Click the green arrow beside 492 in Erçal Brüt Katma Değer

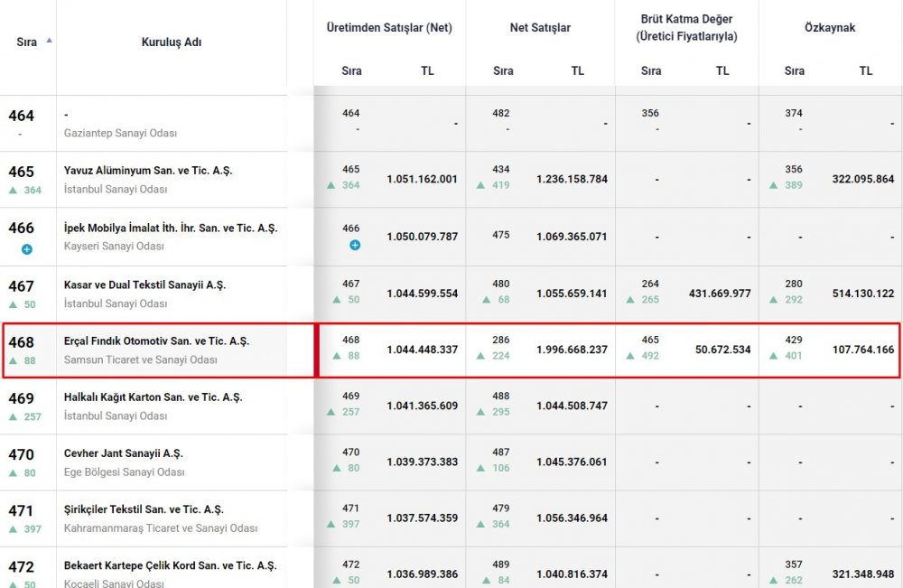[630, 356]
